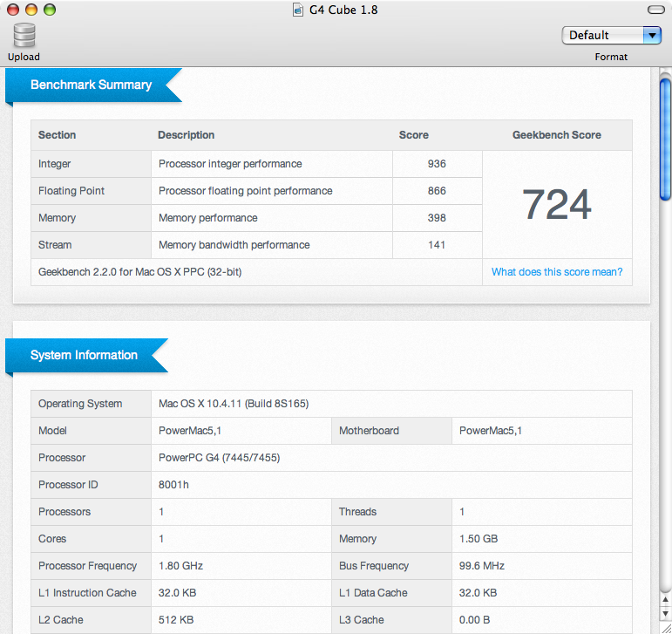Click the Memory score value 398
This screenshot has width=672, height=634.
click(437, 218)
